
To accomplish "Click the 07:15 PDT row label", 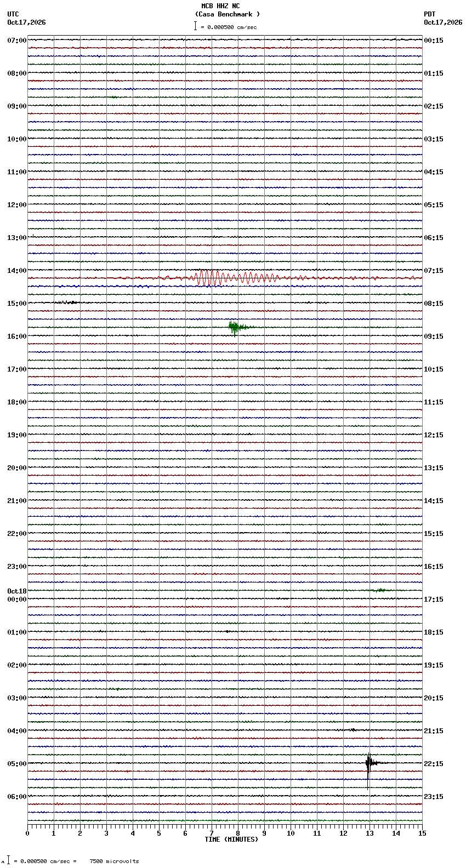I will coord(434,271).
